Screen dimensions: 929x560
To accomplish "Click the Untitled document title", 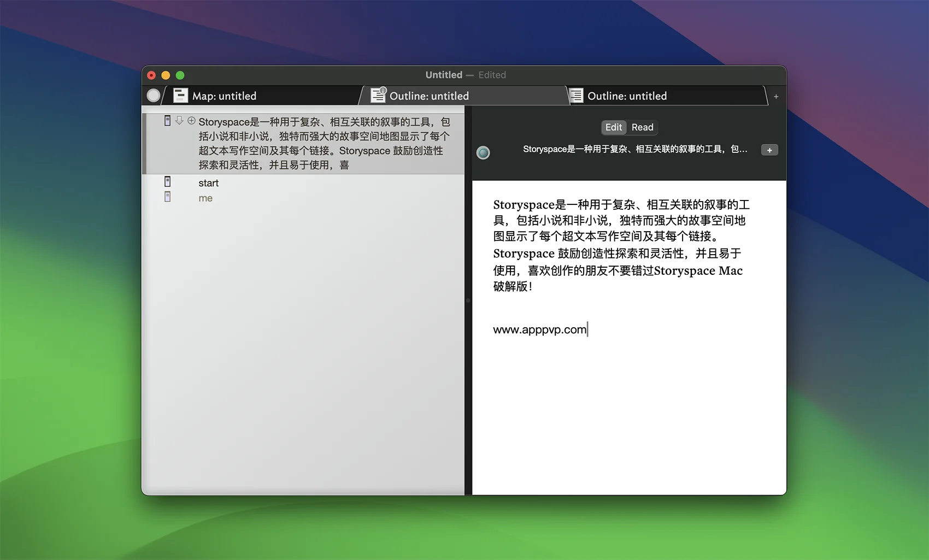I will (444, 75).
